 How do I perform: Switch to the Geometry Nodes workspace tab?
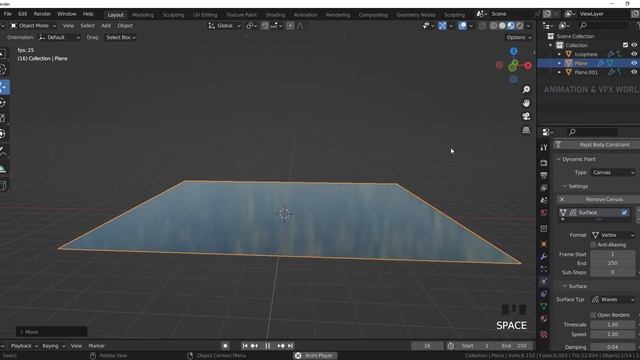[x=416, y=15]
